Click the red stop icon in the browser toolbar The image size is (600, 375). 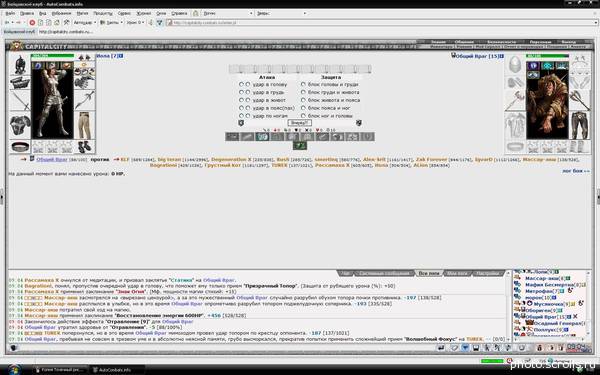33,23
